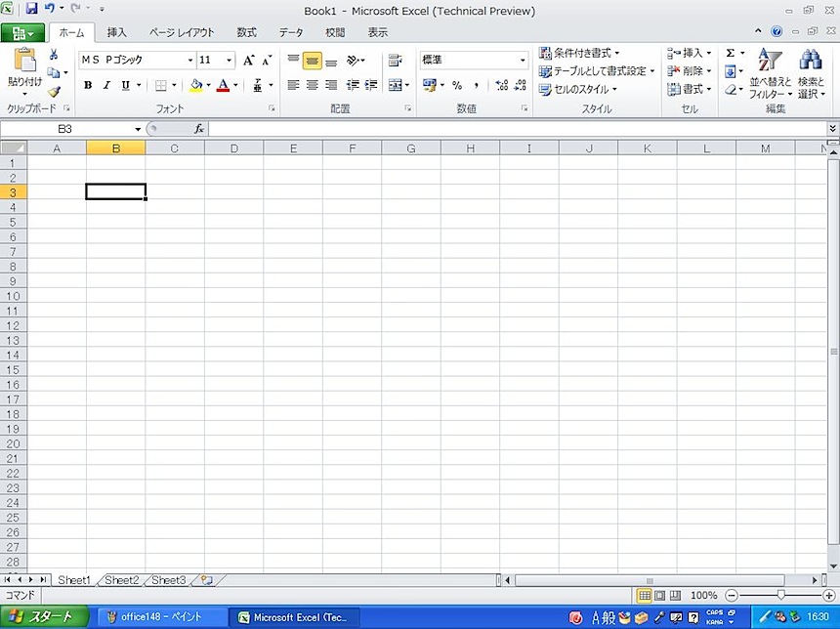Toggle align text right

(332, 85)
